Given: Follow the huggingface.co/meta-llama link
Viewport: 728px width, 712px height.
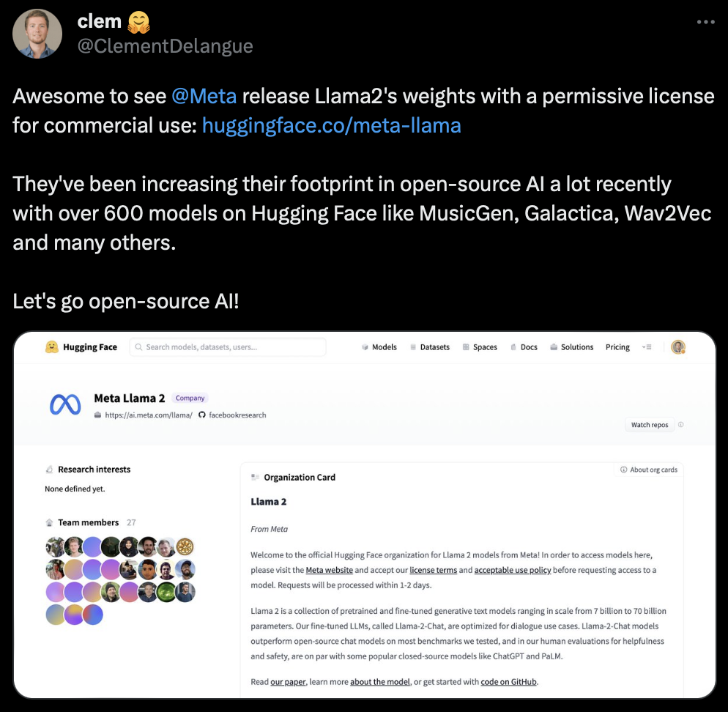Looking at the screenshot, I should click(x=332, y=125).
